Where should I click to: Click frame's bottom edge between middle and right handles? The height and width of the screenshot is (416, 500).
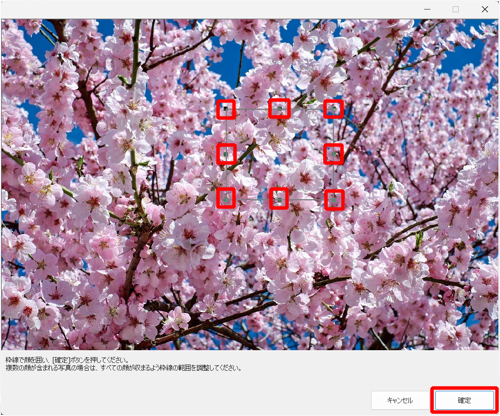[306, 199]
